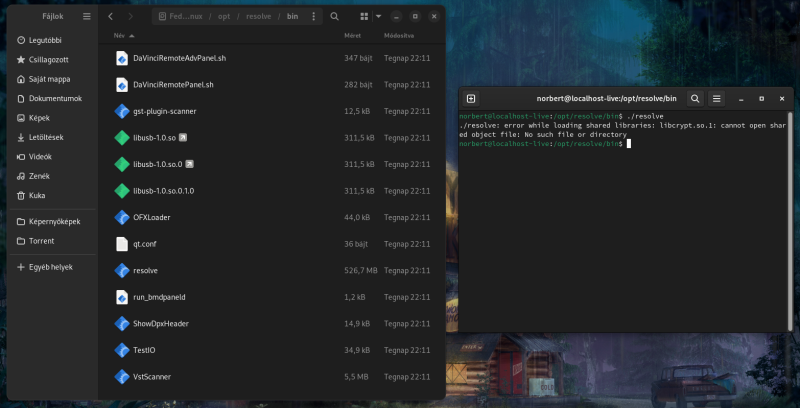Click the bin path segment
The width and height of the screenshot is (800, 408).
point(292,16)
